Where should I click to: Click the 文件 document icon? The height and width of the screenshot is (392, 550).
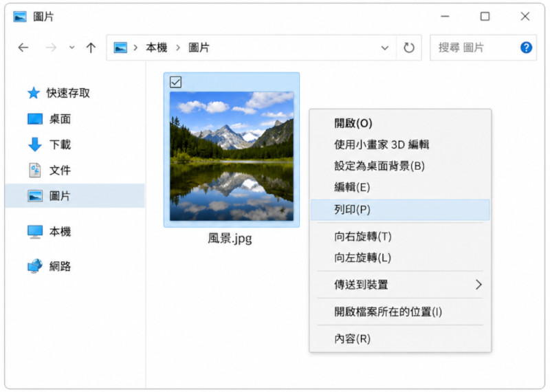point(35,170)
